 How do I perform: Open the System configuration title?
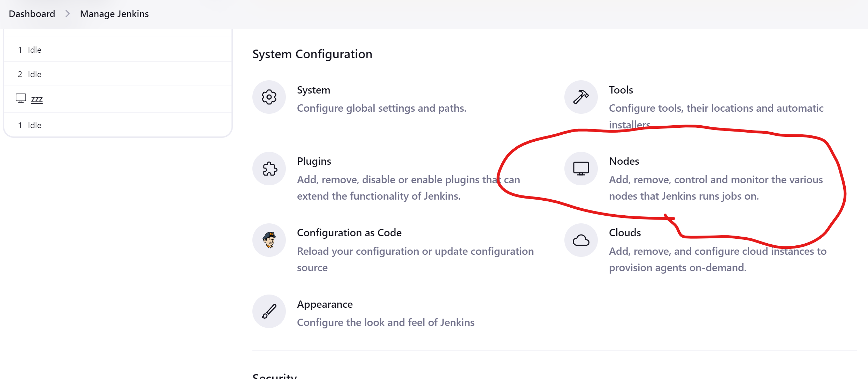point(313,90)
